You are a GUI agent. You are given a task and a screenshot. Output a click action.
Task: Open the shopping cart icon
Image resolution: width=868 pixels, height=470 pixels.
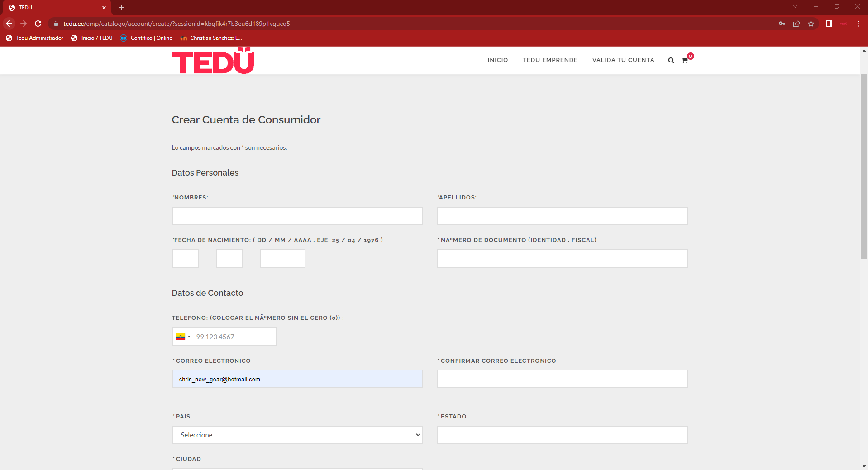click(x=685, y=60)
